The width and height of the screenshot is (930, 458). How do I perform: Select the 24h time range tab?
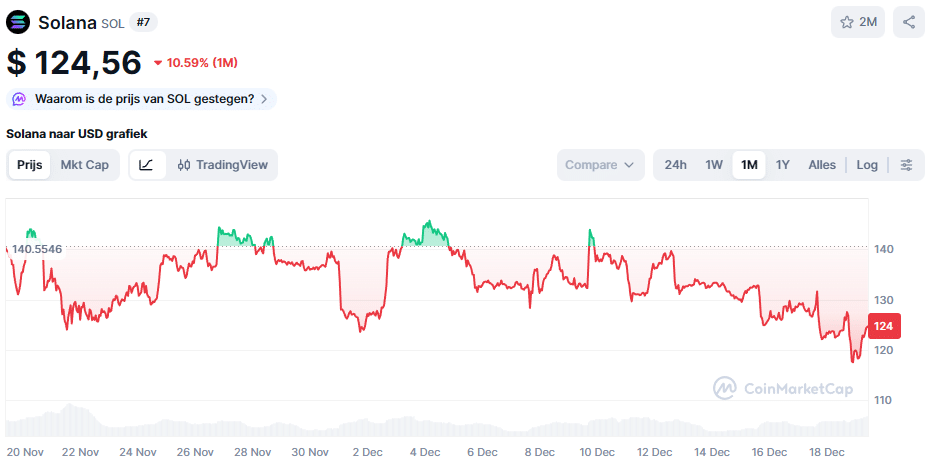coord(675,165)
